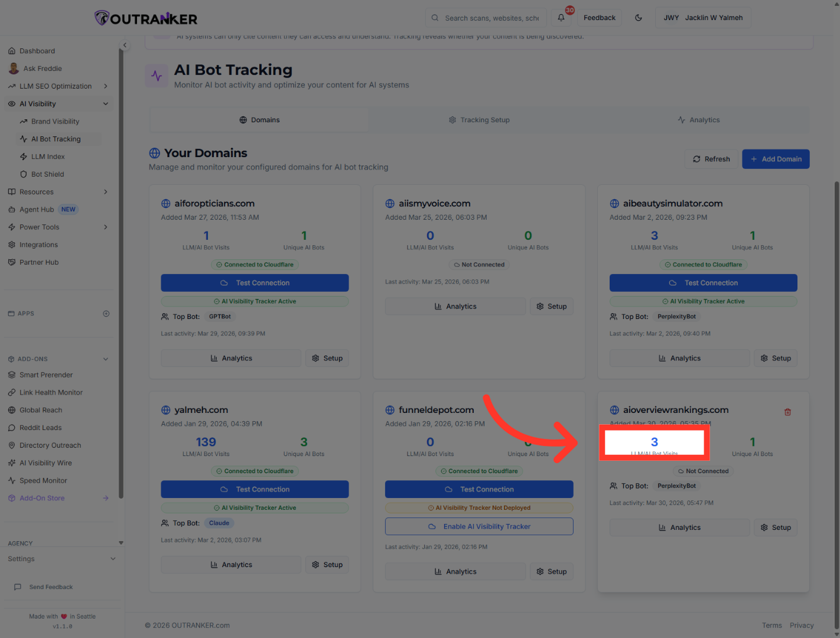
Task: Delete aioverviewrankings.com with the trash icon
Action: (x=787, y=412)
